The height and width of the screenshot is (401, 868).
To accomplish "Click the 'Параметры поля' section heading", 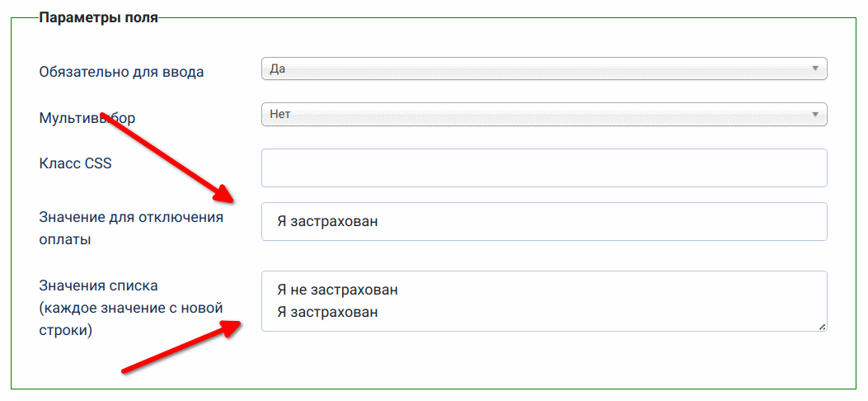I will click(98, 17).
